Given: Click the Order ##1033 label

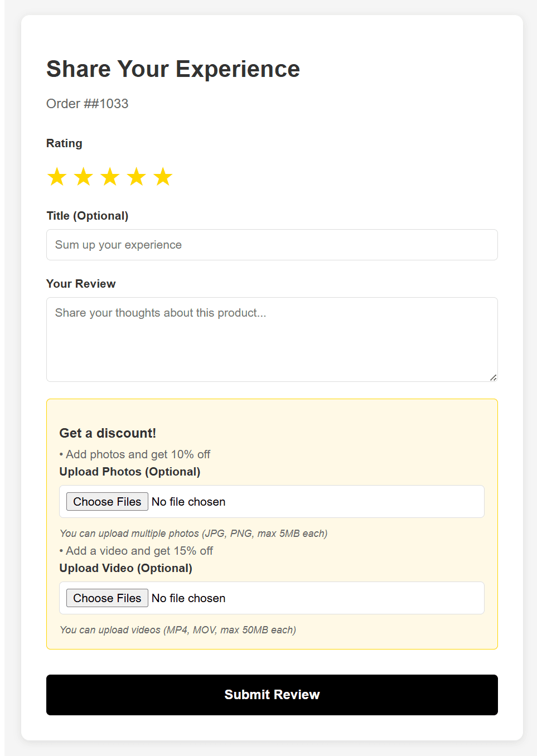Looking at the screenshot, I should coord(87,104).
